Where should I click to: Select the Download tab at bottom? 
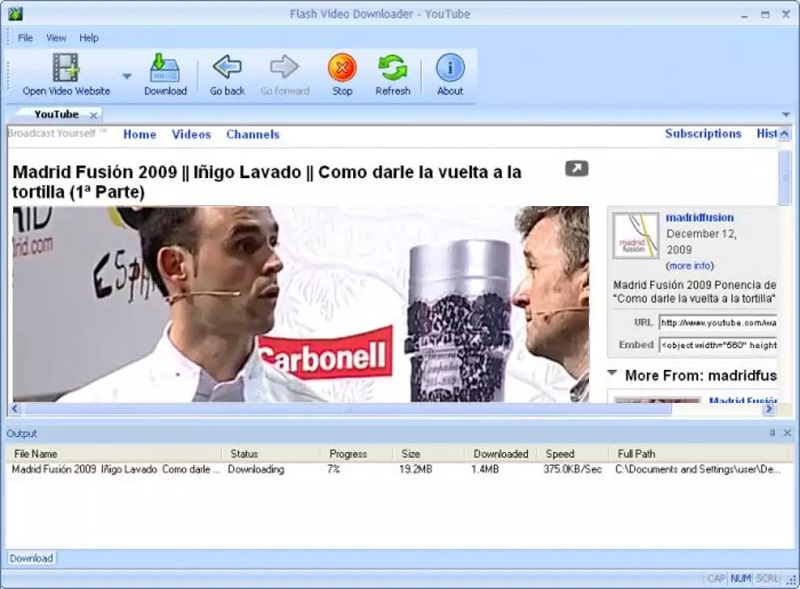coord(31,558)
